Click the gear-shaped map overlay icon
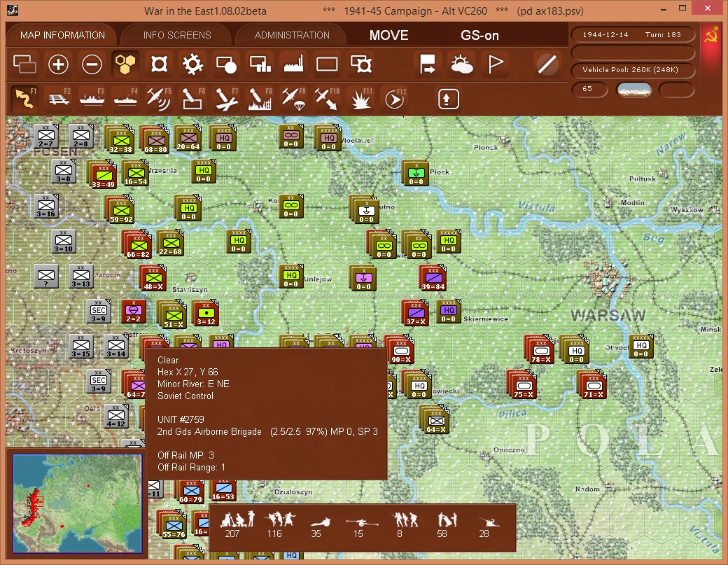Screen dimensions: 728x565 192,64
